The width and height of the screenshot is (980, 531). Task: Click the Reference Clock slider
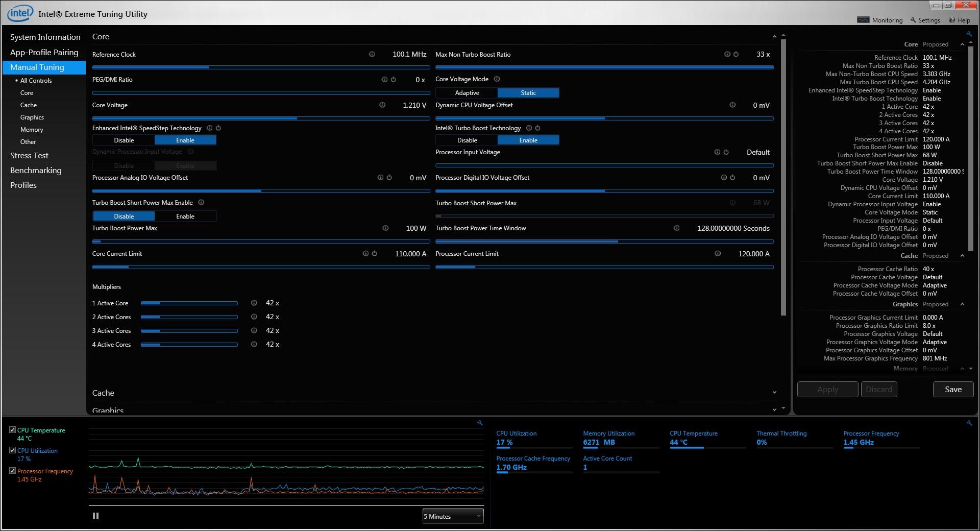click(x=261, y=67)
